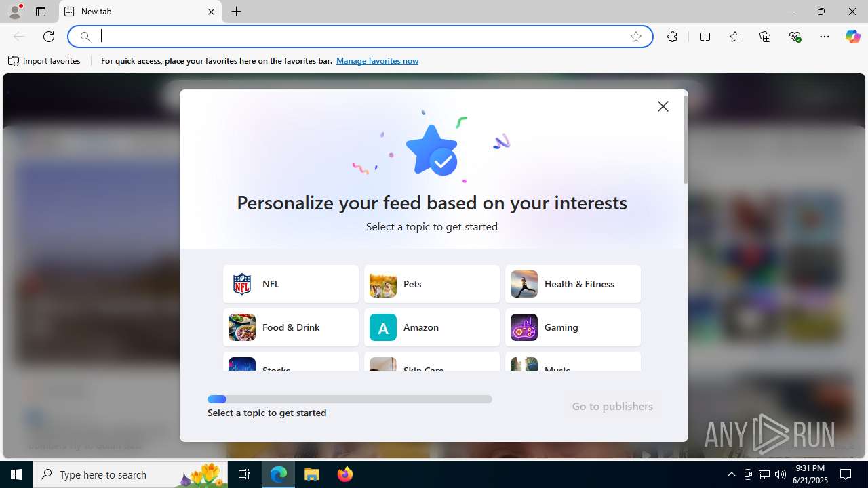Select the Health & Fitness topic
Screen dimensions: 868x488
tap(573, 284)
